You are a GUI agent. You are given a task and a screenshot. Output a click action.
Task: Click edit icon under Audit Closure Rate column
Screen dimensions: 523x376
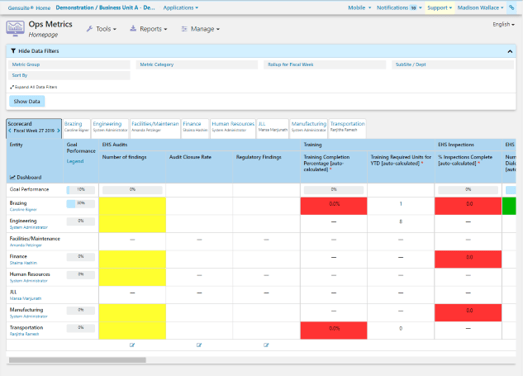click(x=199, y=345)
